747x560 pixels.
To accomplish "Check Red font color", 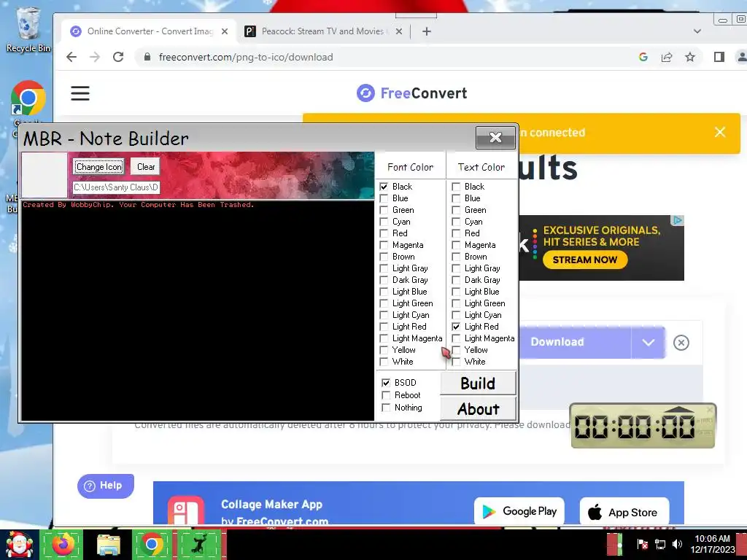I will (384, 233).
